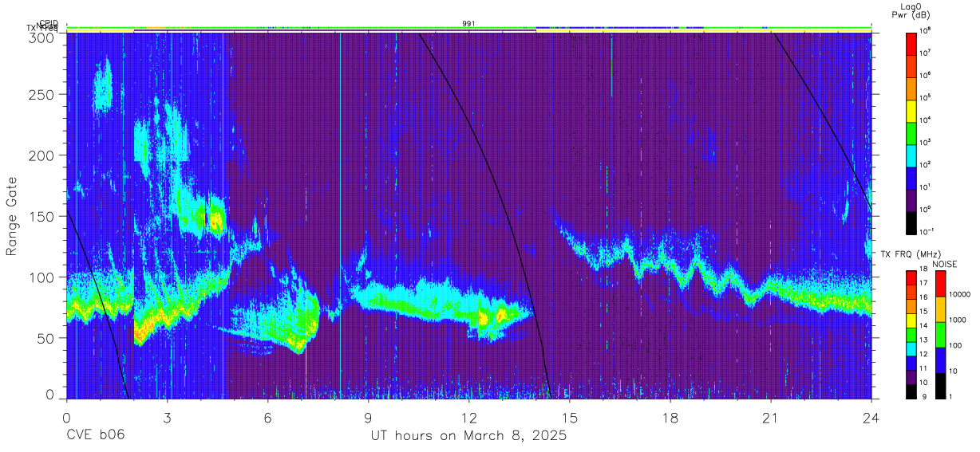Click the black 9–10 MHz TX FRQ swatch
This screenshot has height=452, width=980.
pyautogui.click(x=912, y=391)
